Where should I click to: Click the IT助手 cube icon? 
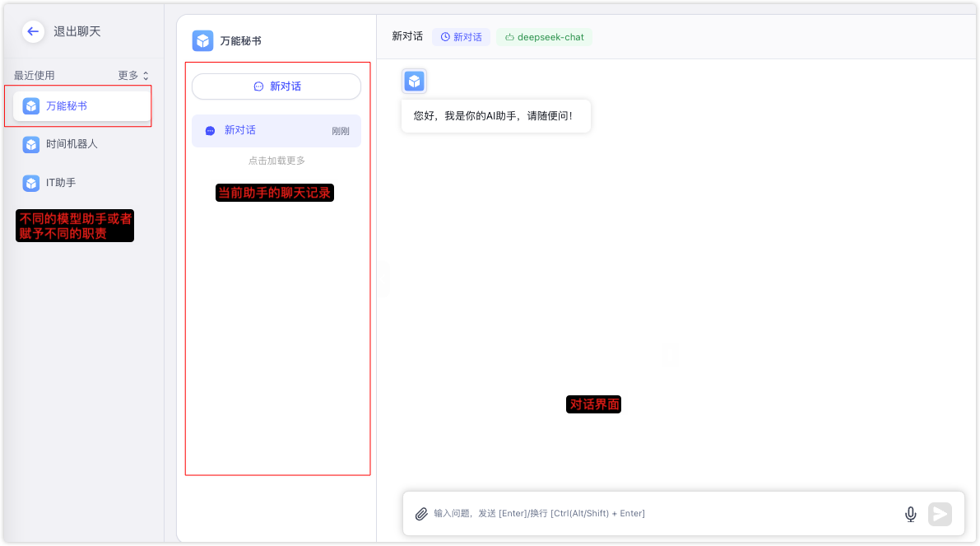pyautogui.click(x=30, y=184)
